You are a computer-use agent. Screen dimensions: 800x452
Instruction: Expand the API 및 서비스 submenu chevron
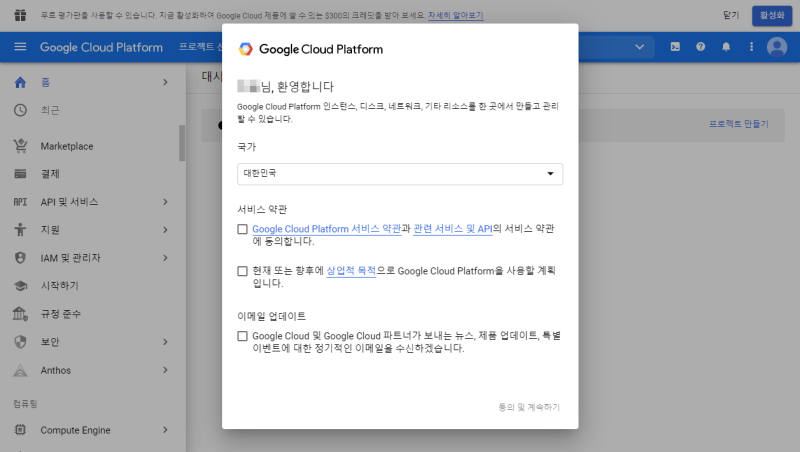pos(165,202)
